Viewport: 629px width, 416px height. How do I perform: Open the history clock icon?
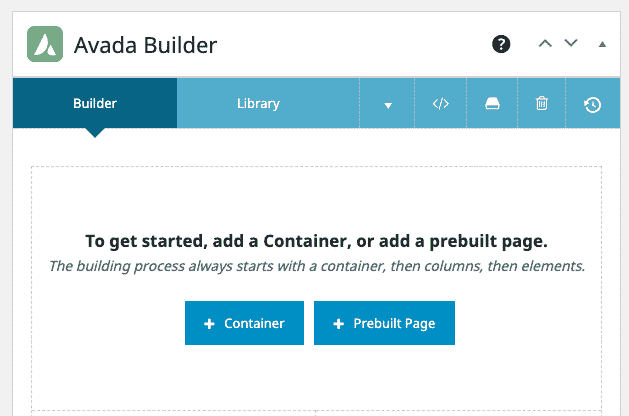[592, 105]
